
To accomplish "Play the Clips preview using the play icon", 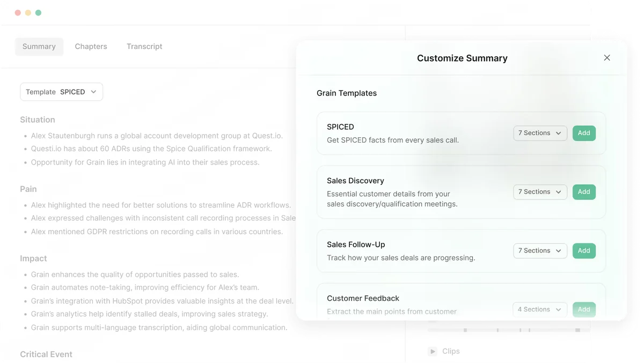I will click(433, 351).
